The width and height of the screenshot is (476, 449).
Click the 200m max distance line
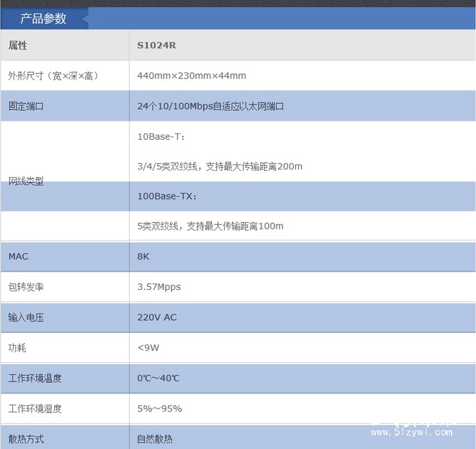(220, 166)
